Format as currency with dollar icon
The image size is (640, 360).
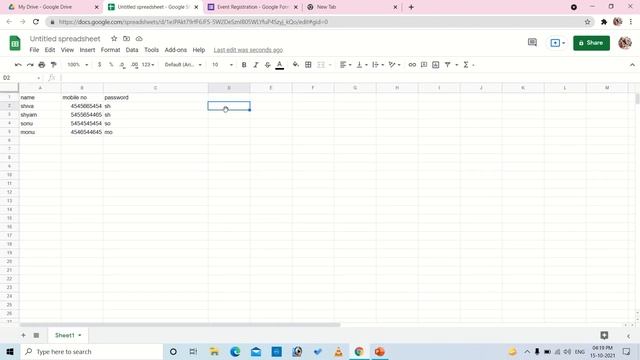pyautogui.click(x=99, y=65)
